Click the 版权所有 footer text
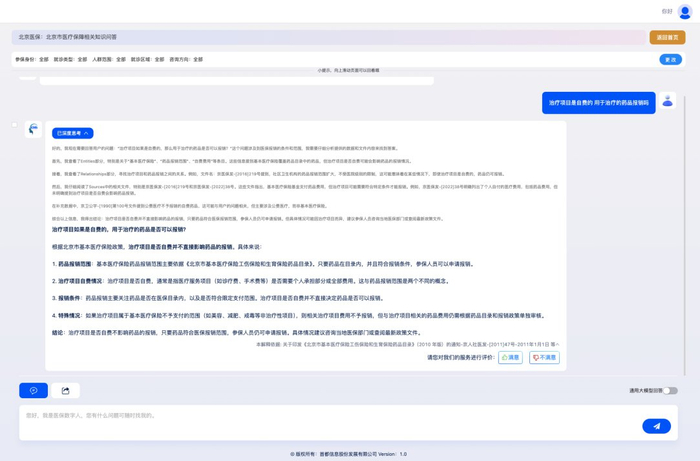 point(349,454)
